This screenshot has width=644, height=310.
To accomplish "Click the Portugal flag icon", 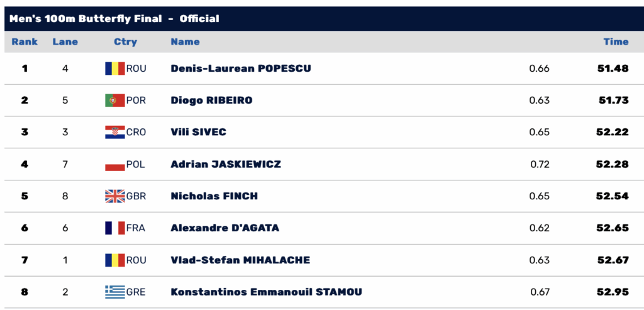I will [x=115, y=101].
